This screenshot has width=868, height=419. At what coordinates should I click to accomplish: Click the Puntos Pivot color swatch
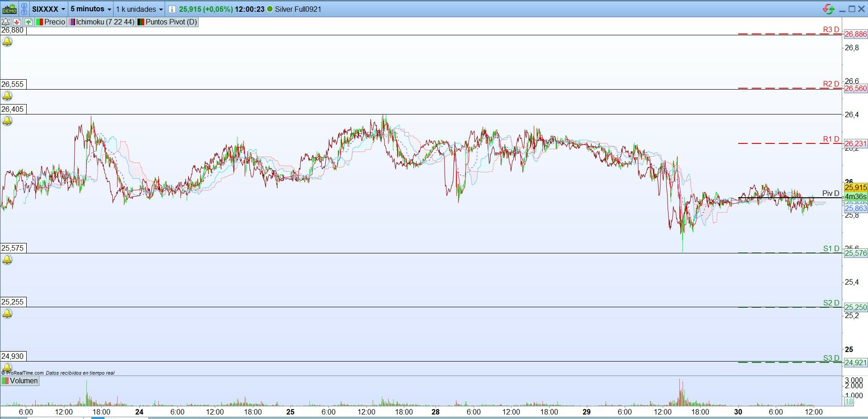(x=141, y=22)
